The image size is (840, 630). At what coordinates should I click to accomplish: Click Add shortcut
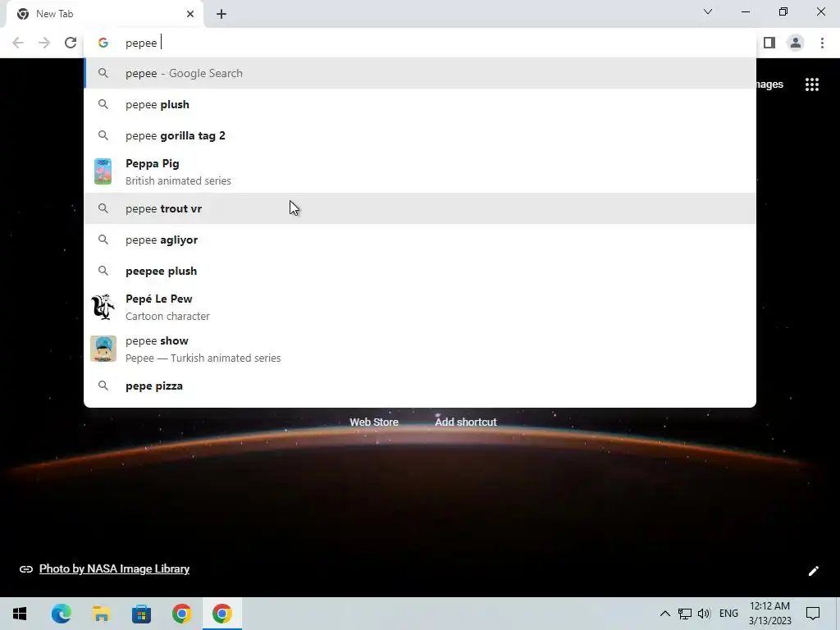click(466, 422)
